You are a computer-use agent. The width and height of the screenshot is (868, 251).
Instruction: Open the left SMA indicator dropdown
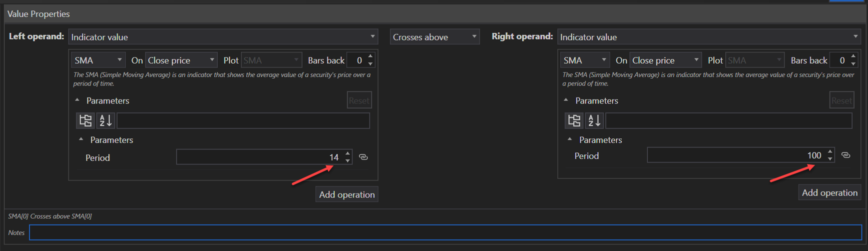(97, 60)
